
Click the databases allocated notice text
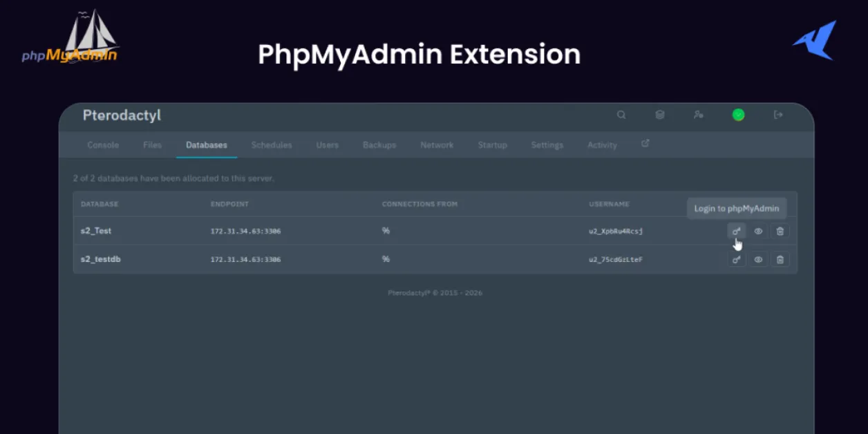[x=173, y=178]
